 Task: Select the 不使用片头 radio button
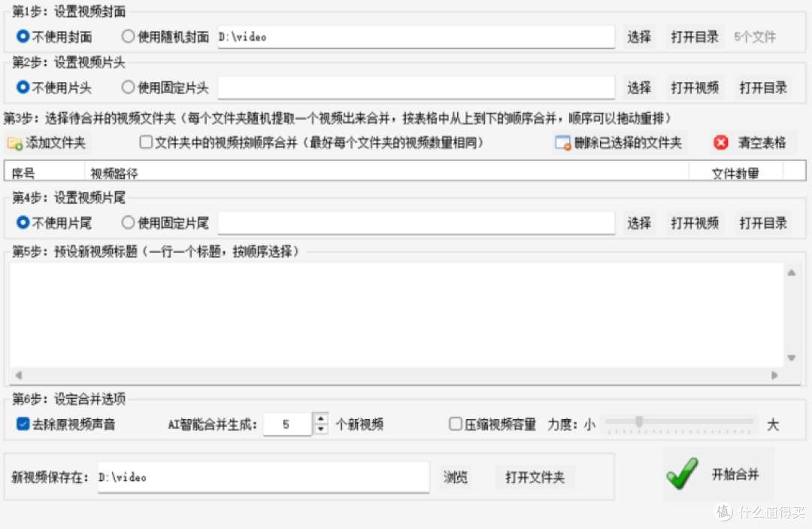pyautogui.click(x=23, y=87)
